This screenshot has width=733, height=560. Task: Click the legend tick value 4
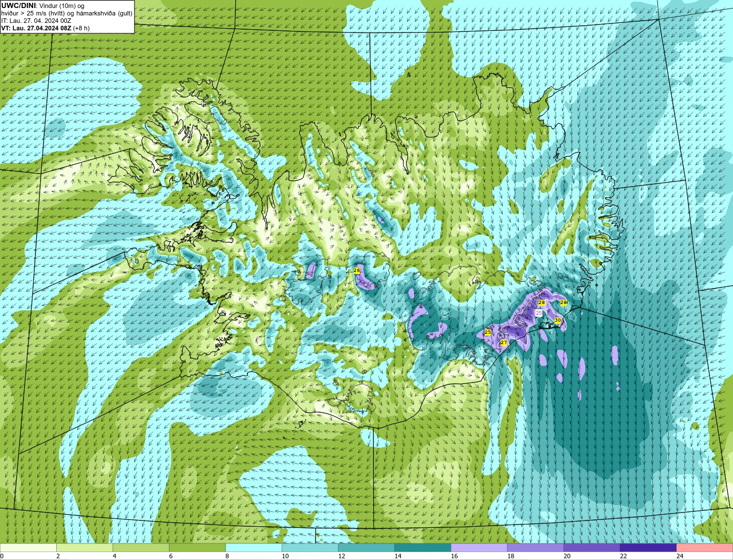point(113,556)
